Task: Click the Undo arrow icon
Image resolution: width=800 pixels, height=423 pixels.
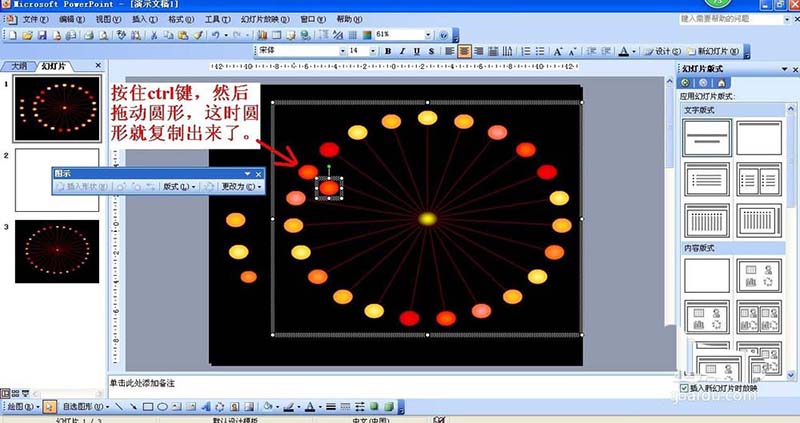Action: 215,35
